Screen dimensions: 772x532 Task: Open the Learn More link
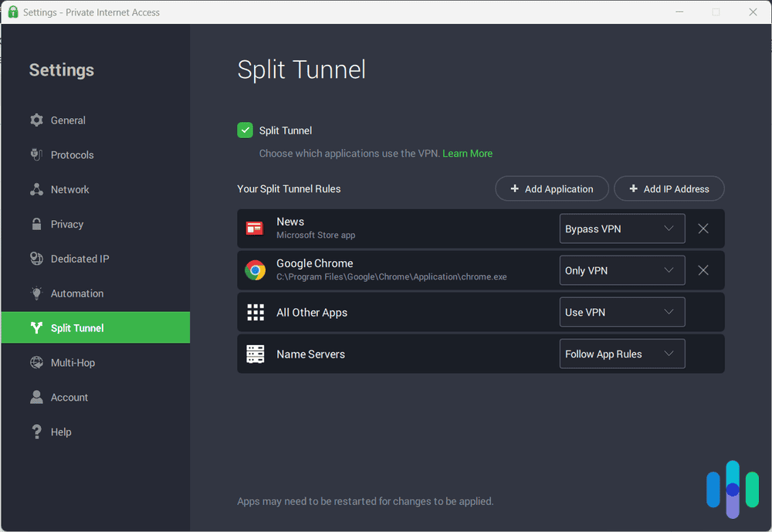tap(467, 153)
